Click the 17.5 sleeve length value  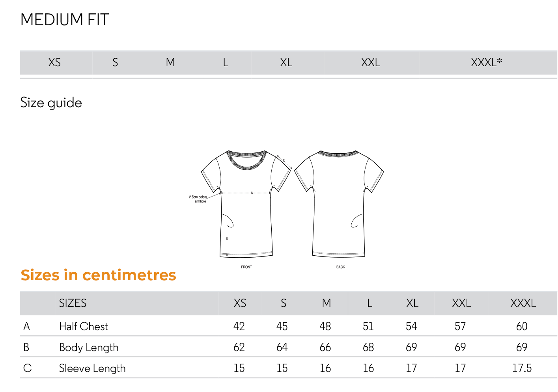click(522, 368)
